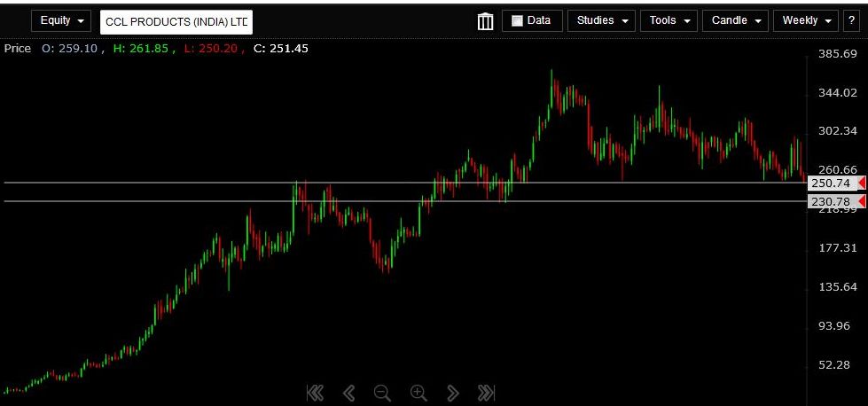Click the CCL PRODUCTS symbol search field
Screen dimensions: 868x406
coord(176,21)
